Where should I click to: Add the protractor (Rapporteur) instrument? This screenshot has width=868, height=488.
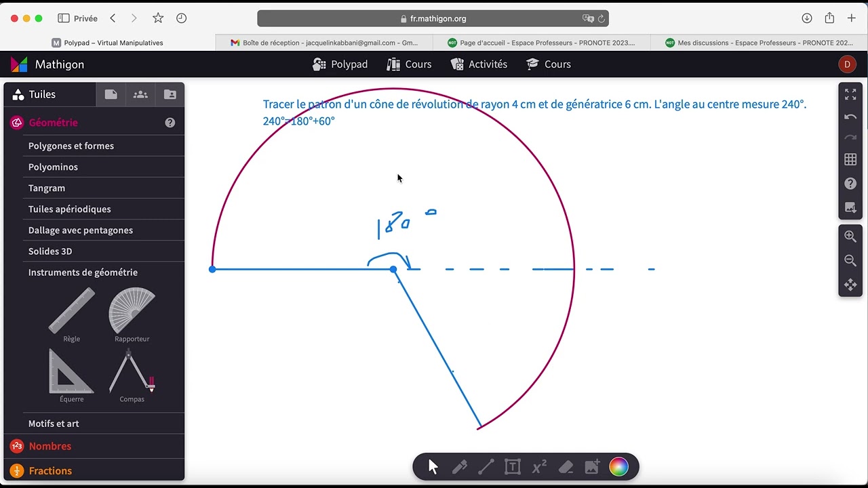(132, 314)
